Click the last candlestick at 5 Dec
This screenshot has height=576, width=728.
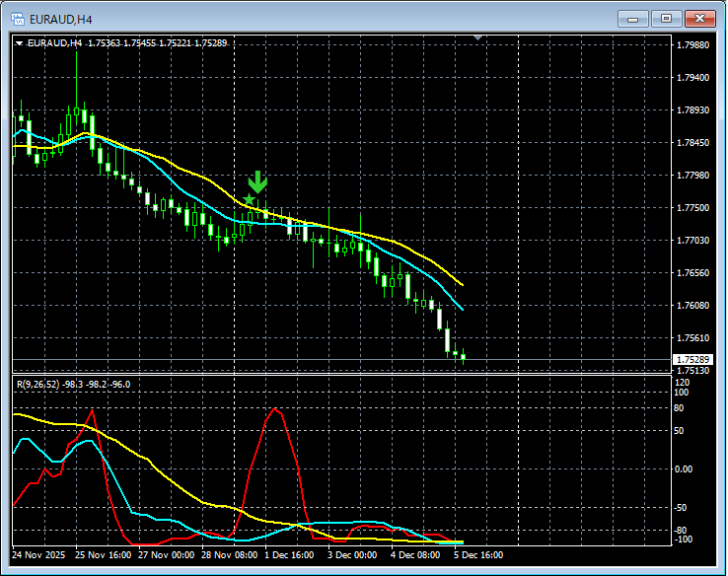click(x=463, y=357)
